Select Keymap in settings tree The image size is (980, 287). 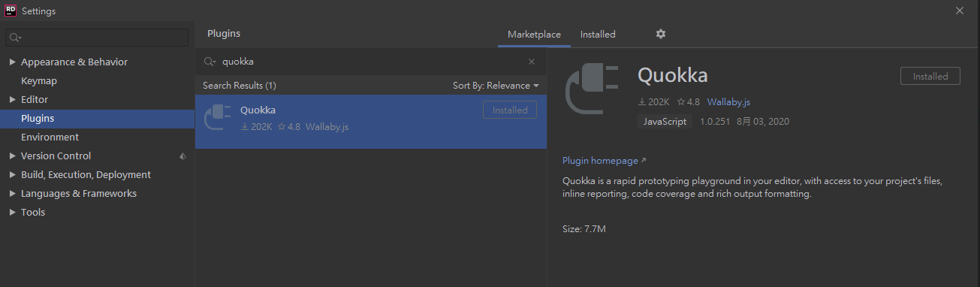click(39, 80)
